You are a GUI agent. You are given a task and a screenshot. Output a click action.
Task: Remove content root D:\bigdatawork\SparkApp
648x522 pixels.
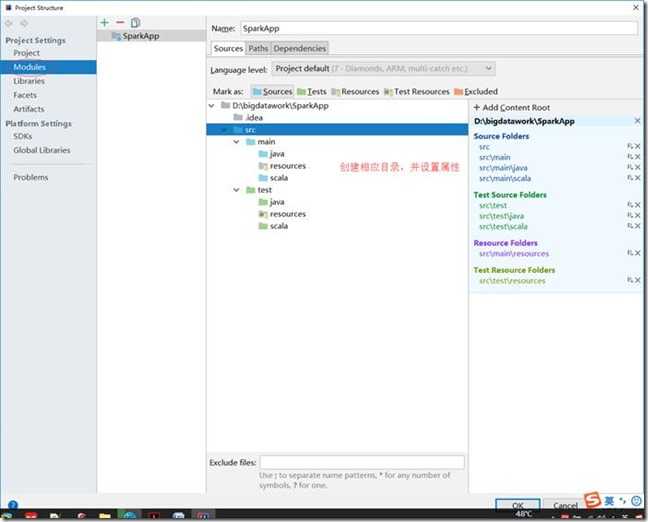[x=637, y=121]
